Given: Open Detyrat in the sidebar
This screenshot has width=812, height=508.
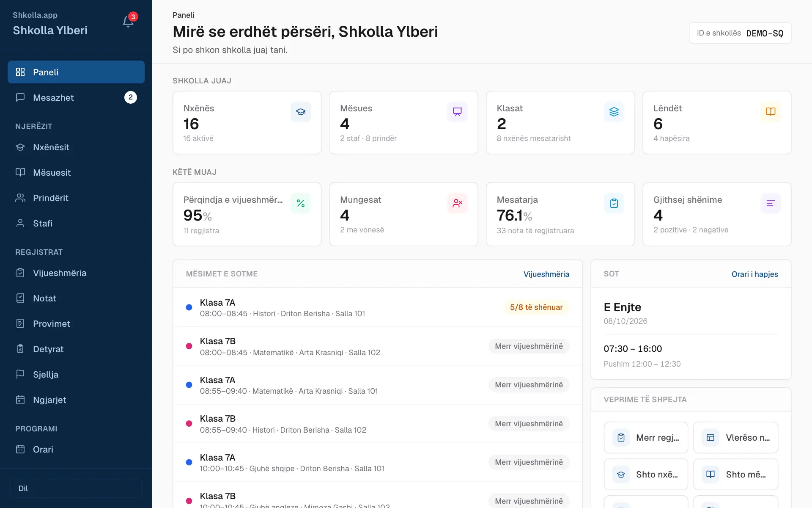Looking at the screenshot, I should [x=76, y=349].
